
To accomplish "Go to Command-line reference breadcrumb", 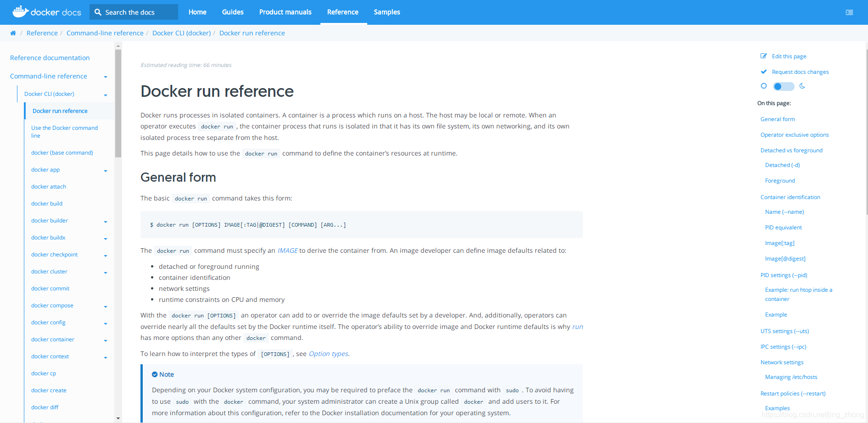I will (x=105, y=33).
